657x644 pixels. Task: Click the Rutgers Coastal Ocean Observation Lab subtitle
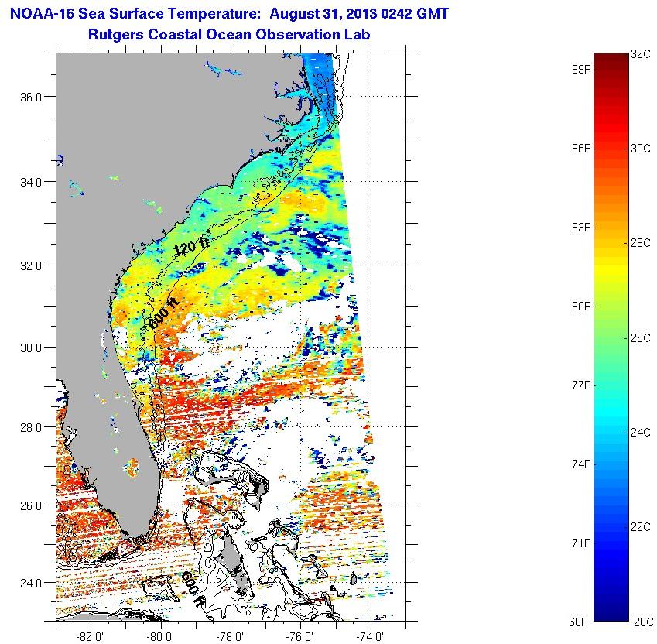[x=229, y=34]
